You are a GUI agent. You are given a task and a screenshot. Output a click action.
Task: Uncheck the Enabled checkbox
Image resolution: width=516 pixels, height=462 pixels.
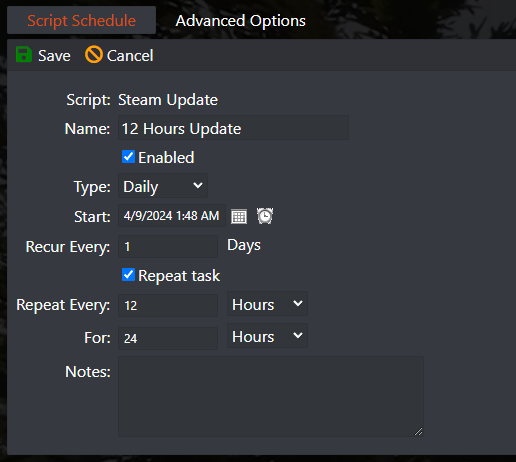[x=128, y=157]
